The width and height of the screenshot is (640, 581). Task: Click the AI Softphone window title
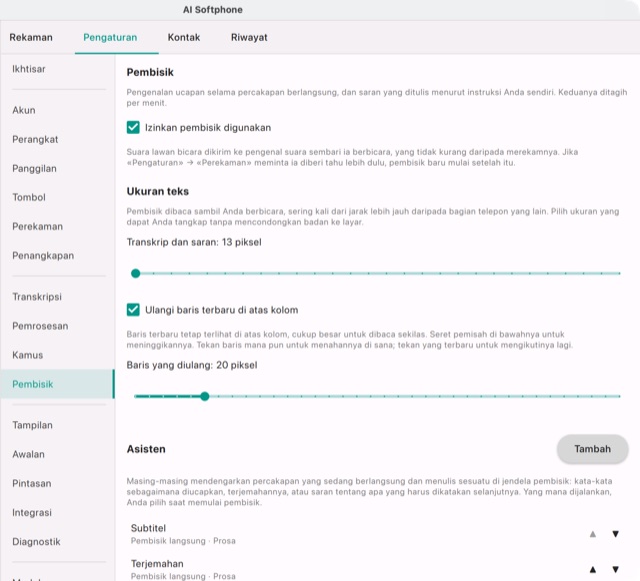click(x=213, y=10)
